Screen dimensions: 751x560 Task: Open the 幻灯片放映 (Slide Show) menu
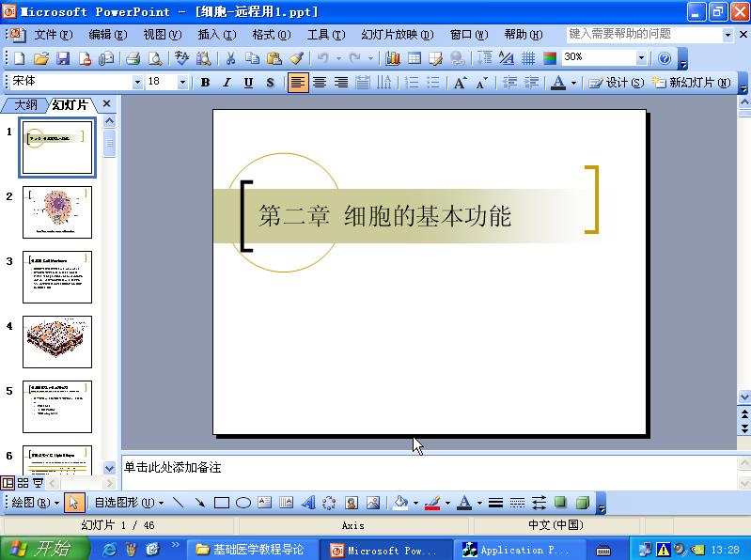click(x=397, y=35)
